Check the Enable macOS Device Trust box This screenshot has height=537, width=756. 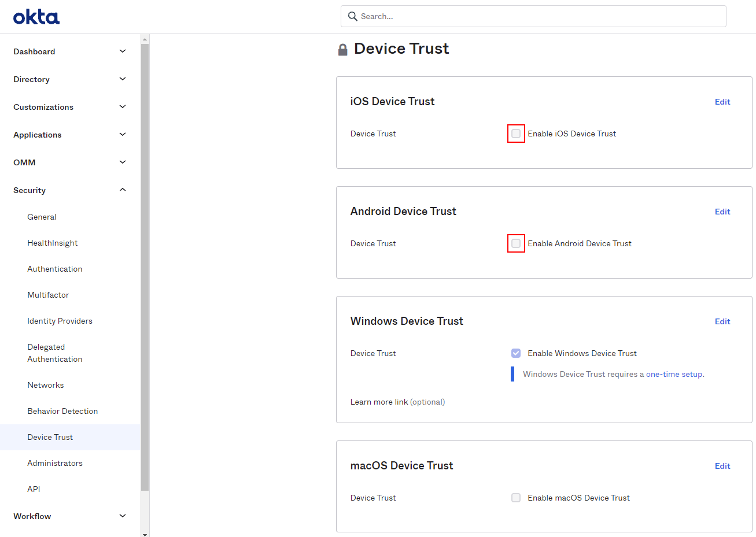coord(516,498)
